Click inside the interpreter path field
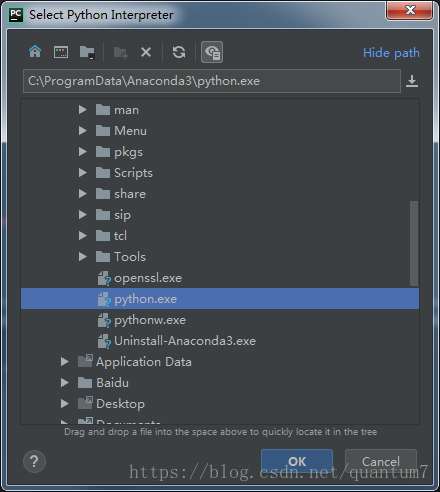The height and width of the screenshot is (492, 440). tap(212, 81)
